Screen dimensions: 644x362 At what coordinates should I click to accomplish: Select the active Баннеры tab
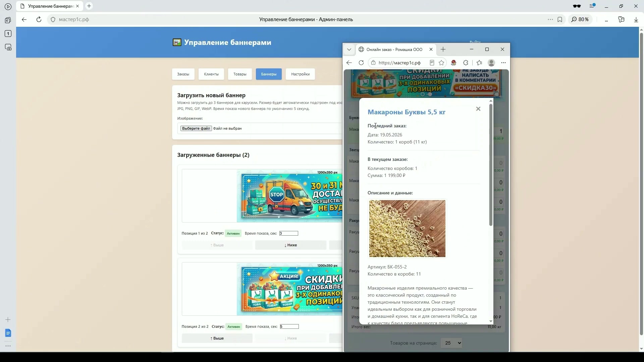click(269, 74)
